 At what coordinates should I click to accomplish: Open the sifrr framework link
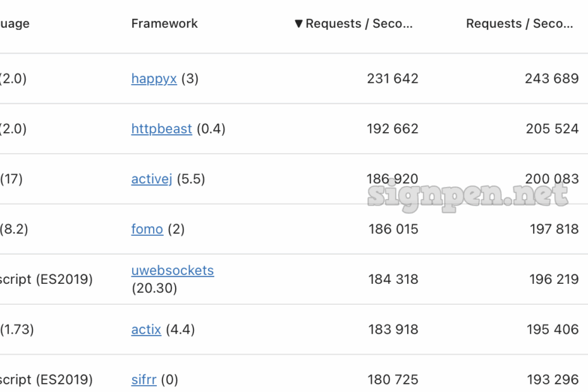click(x=144, y=380)
